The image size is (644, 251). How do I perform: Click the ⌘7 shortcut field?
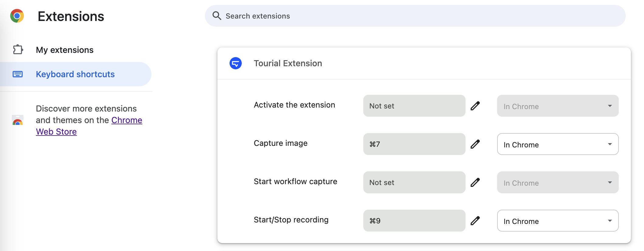(x=414, y=144)
